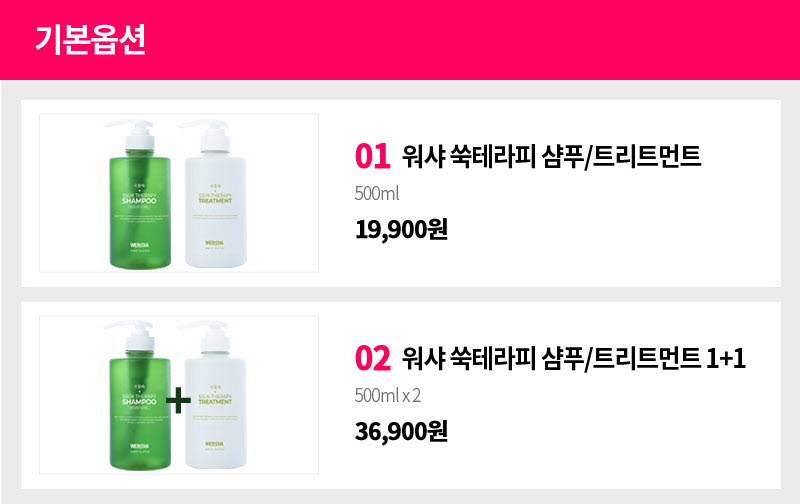The image size is (800, 504).
Task: Click SHAMPOO label on first green bottle
Action: (139, 200)
